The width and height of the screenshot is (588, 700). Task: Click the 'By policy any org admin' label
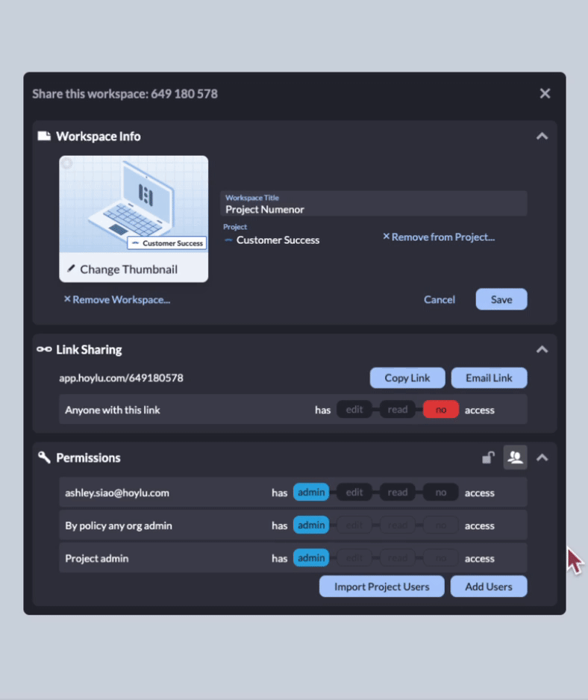[x=119, y=526]
